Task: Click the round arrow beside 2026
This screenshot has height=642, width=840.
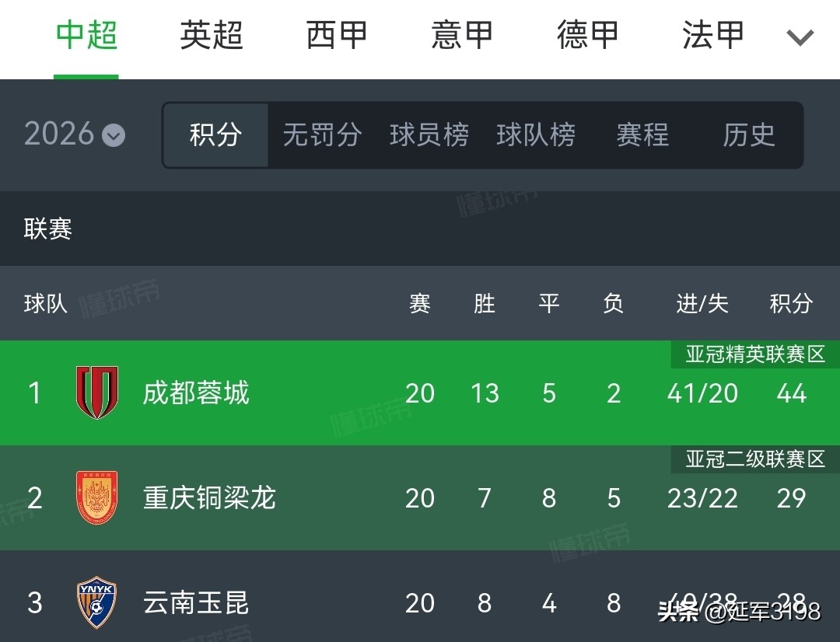Action: (x=114, y=135)
